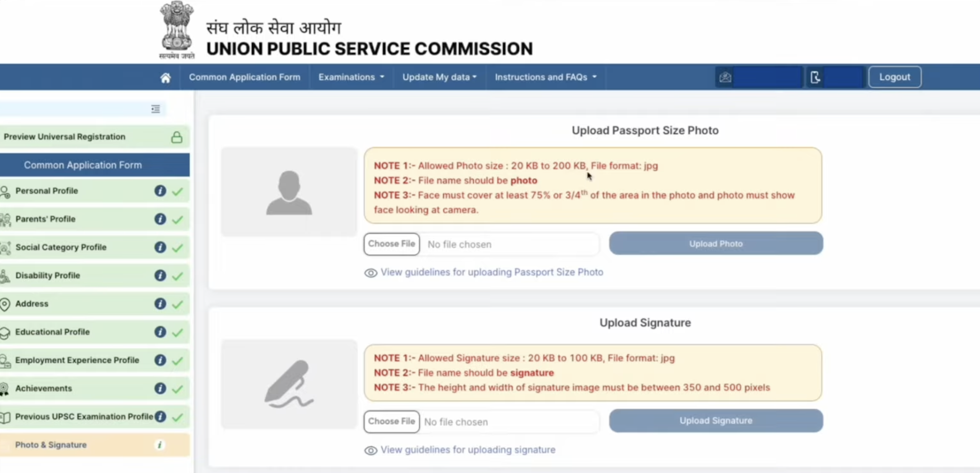This screenshot has width=980, height=473.
Task: Select Disability Profile in sidebar
Action: (x=47, y=276)
